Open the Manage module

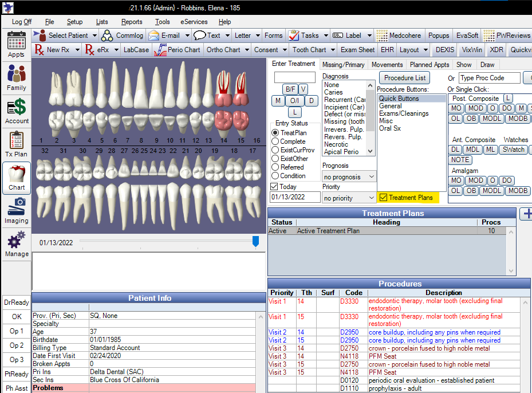tap(16, 244)
